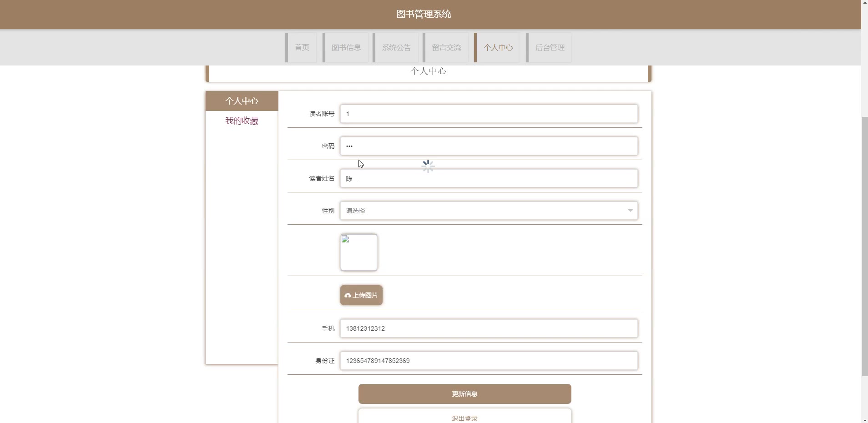Open the 图书信息 navigation tab

pos(346,47)
